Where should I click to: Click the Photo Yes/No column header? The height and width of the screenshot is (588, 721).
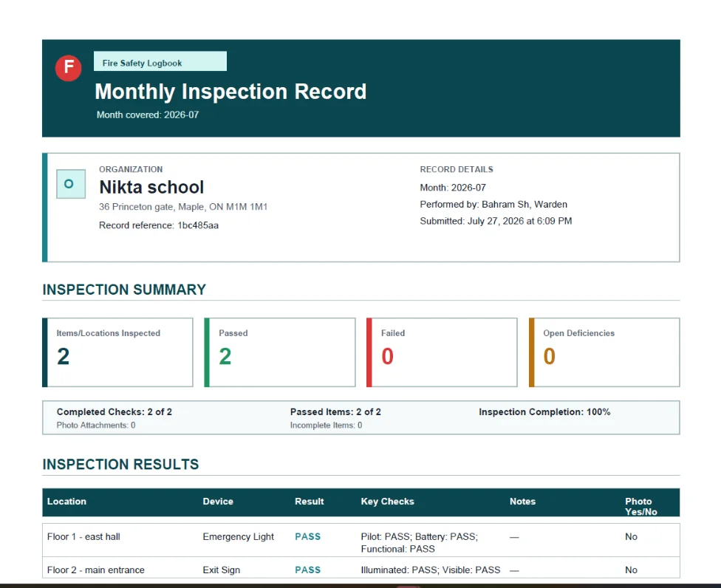pos(641,507)
